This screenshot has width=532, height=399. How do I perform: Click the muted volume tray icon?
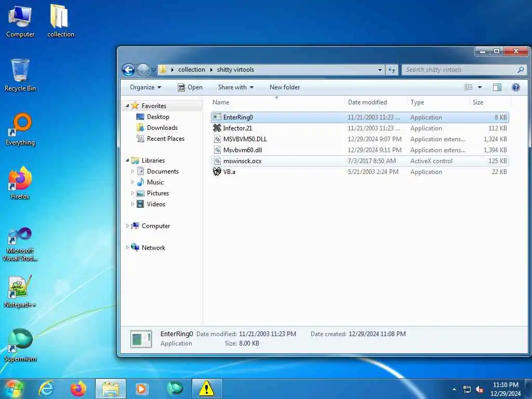tap(480, 390)
